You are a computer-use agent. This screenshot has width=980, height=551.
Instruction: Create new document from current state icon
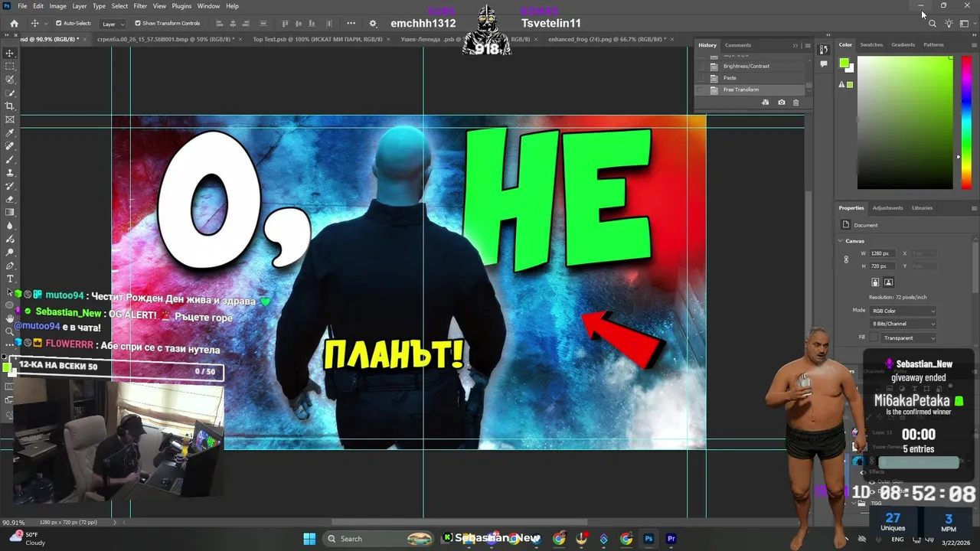click(765, 103)
